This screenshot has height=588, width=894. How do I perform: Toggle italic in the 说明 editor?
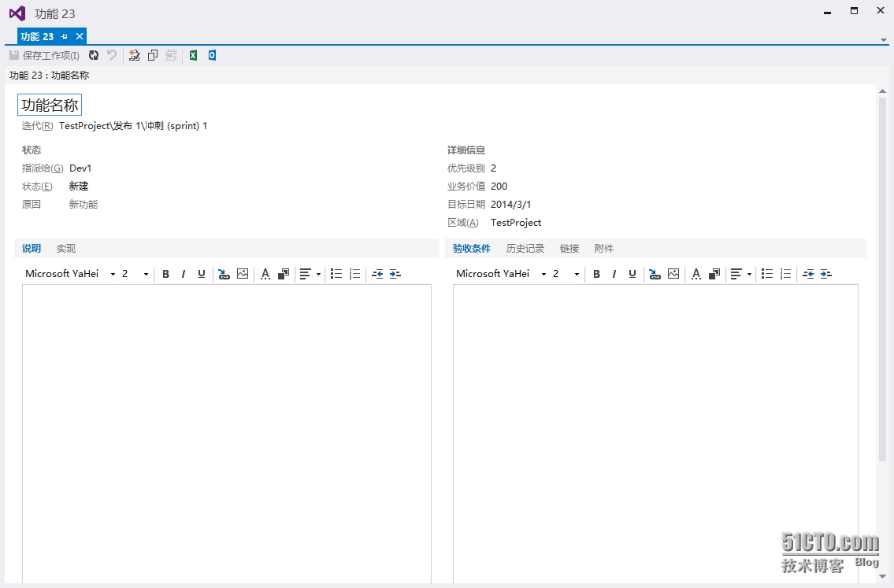coord(183,274)
